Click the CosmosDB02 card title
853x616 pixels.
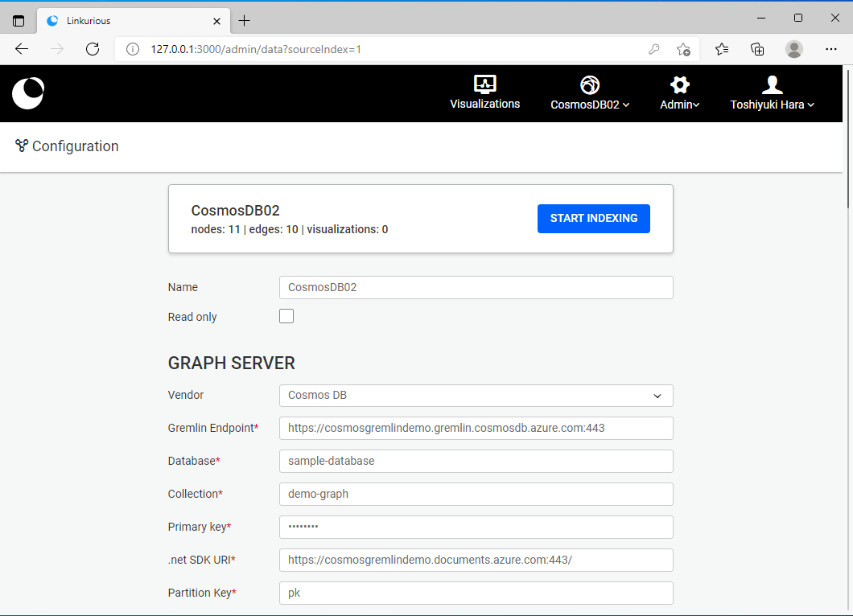tap(235, 211)
